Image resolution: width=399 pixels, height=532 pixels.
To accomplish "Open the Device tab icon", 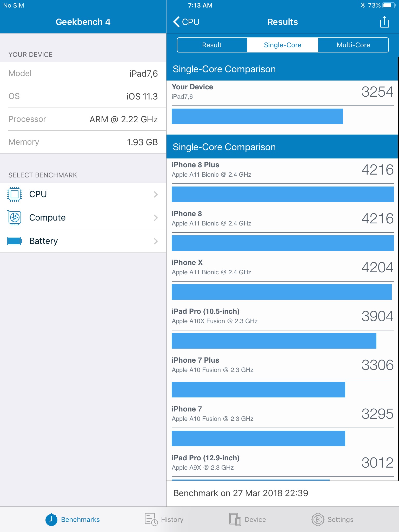I will [x=235, y=520].
